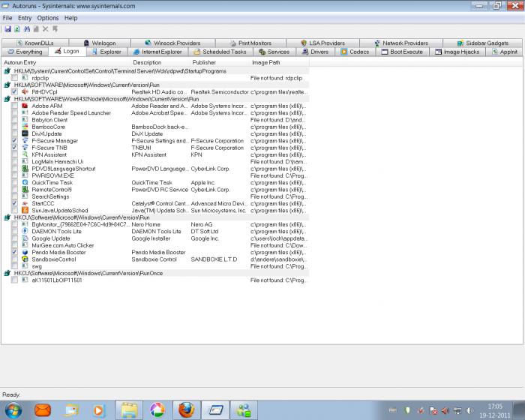This screenshot has height=420, width=525.
Task: Switch to the Drivers tab
Action: pyautogui.click(x=315, y=52)
